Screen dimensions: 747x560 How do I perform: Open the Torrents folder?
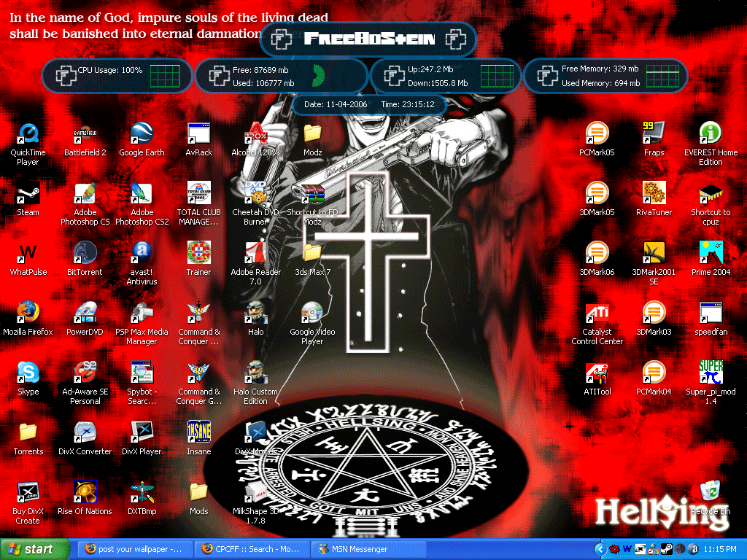click(x=28, y=433)
